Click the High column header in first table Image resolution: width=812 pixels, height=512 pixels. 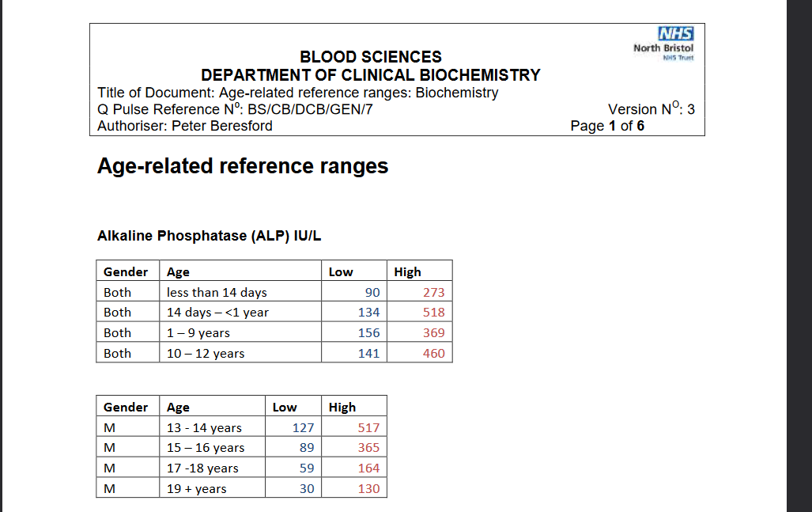pyautogui.click(x=407, y=271)
